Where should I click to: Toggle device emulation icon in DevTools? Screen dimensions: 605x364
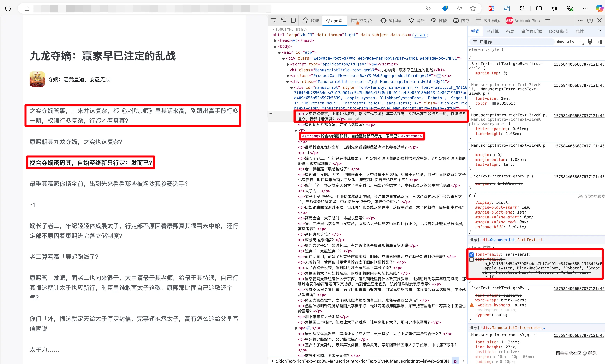(x=283, y=21)
